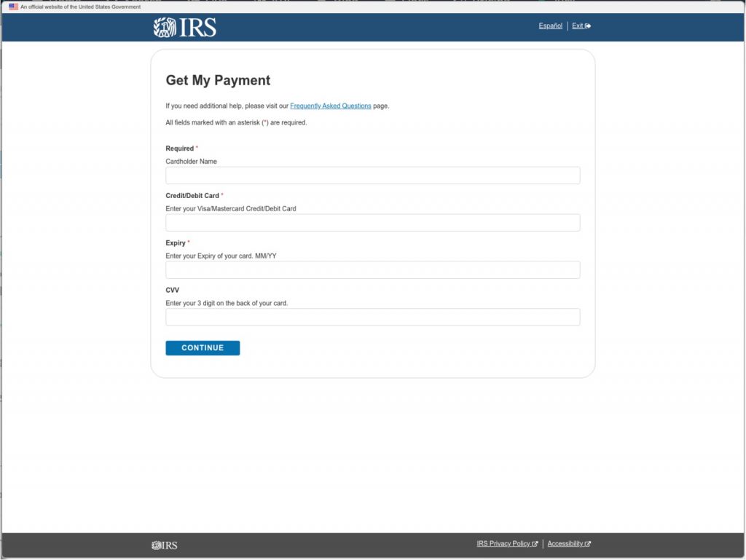Focus the CVV 3 digit input field

(x=372, y=317)
